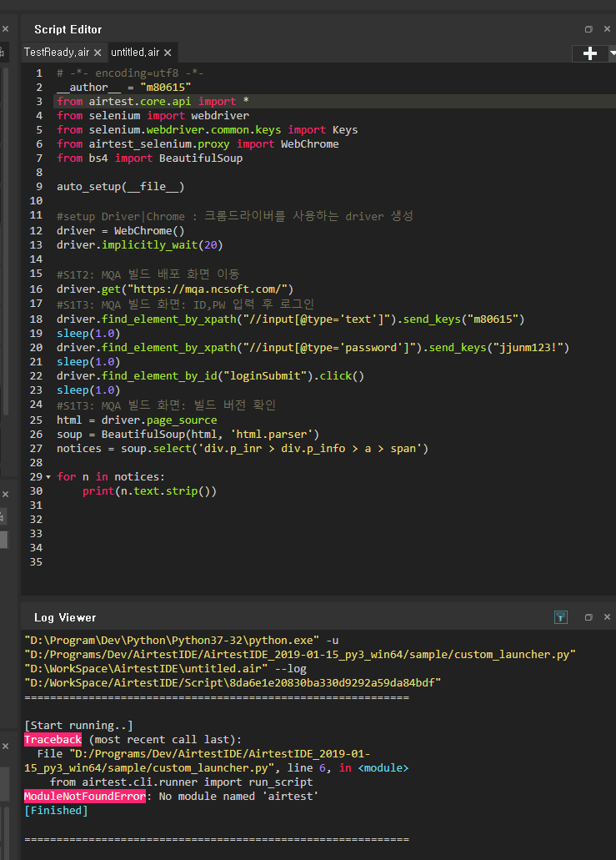Click the Log Viewer panel title
The height and width of the screenshot is (860, 616).
pyautogui.click(x=65, y=617)
